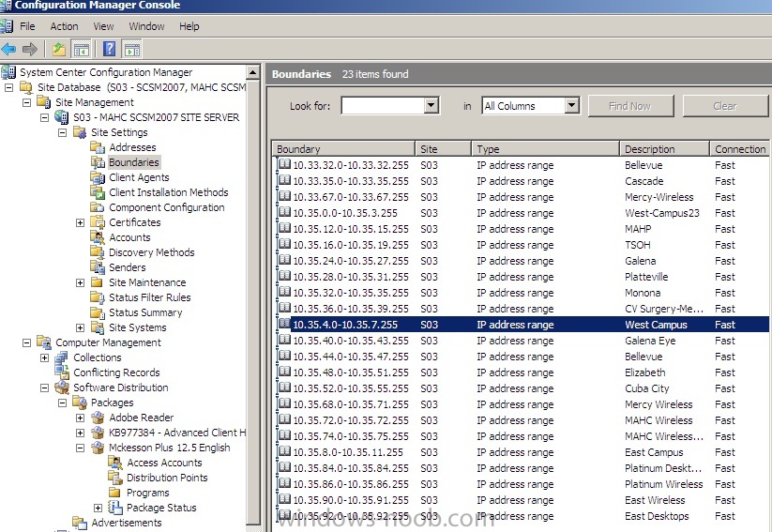
Task: Click the Status Filter Rules icon
Action: [98, 297]
